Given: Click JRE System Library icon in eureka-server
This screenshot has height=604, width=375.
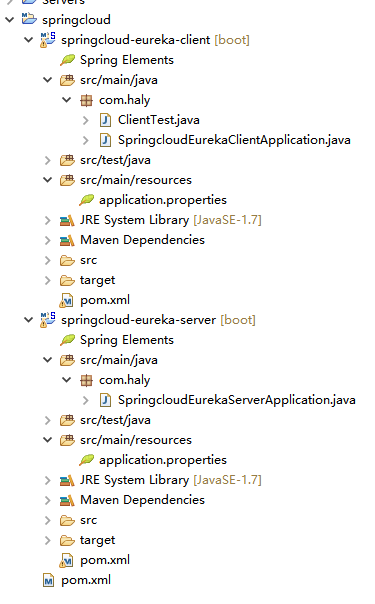Looking at the screenshot, I should tap(67, 480).
